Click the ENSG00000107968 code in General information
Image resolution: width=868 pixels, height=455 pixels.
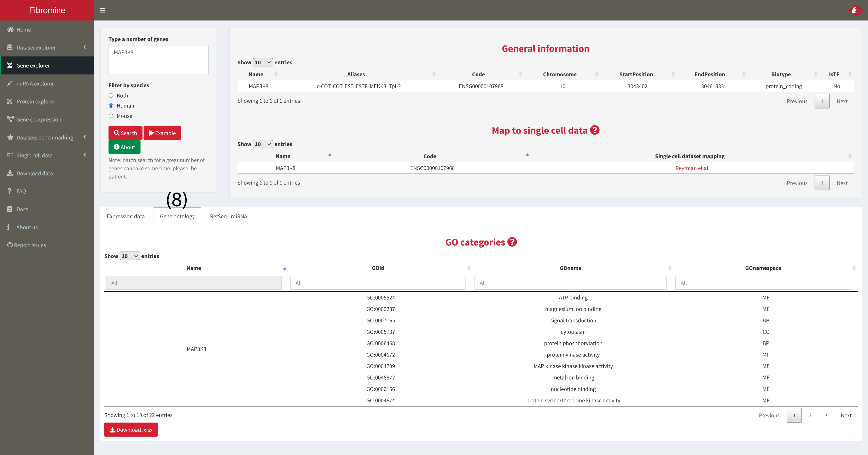tap(481, 86)
